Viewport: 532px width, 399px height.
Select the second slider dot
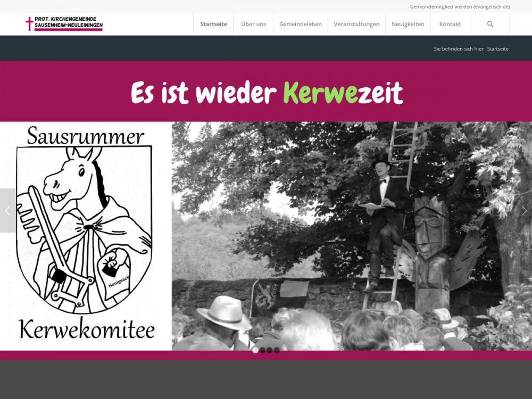(262, 350)
